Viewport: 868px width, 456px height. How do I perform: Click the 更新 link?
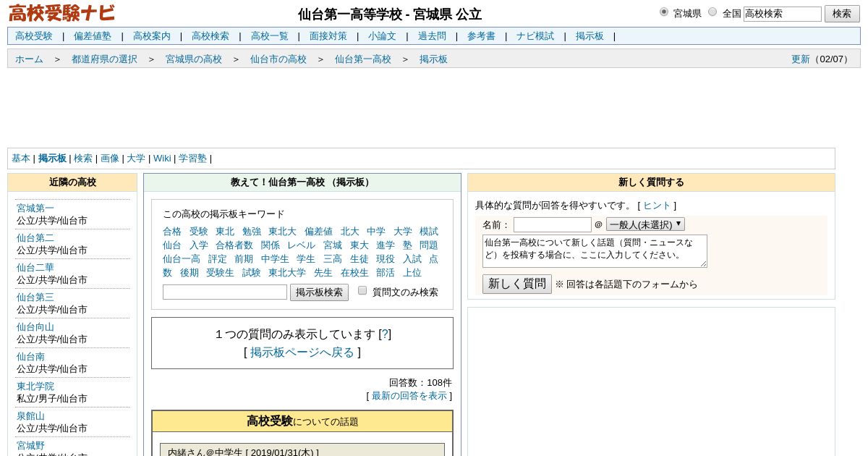point(801,59)
